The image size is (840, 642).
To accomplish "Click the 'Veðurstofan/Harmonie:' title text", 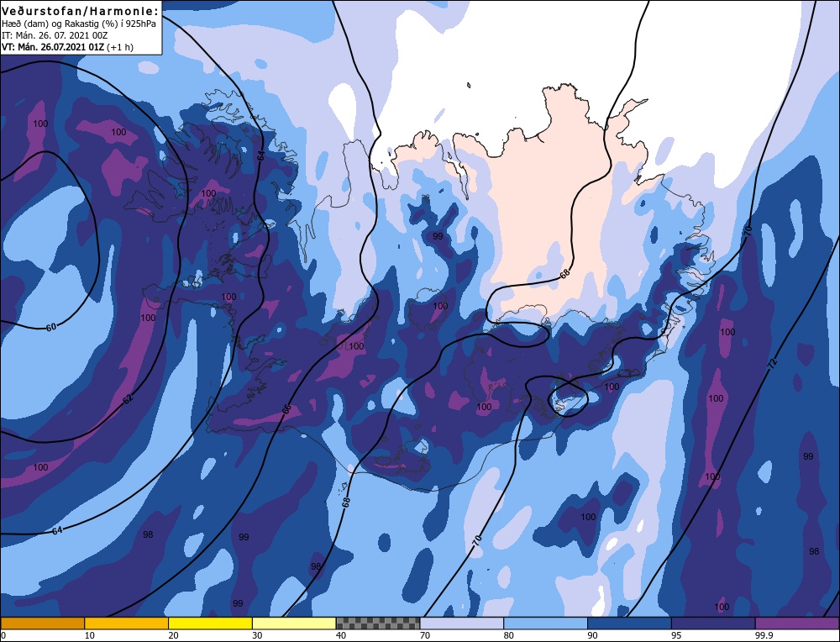I will 81,11.
